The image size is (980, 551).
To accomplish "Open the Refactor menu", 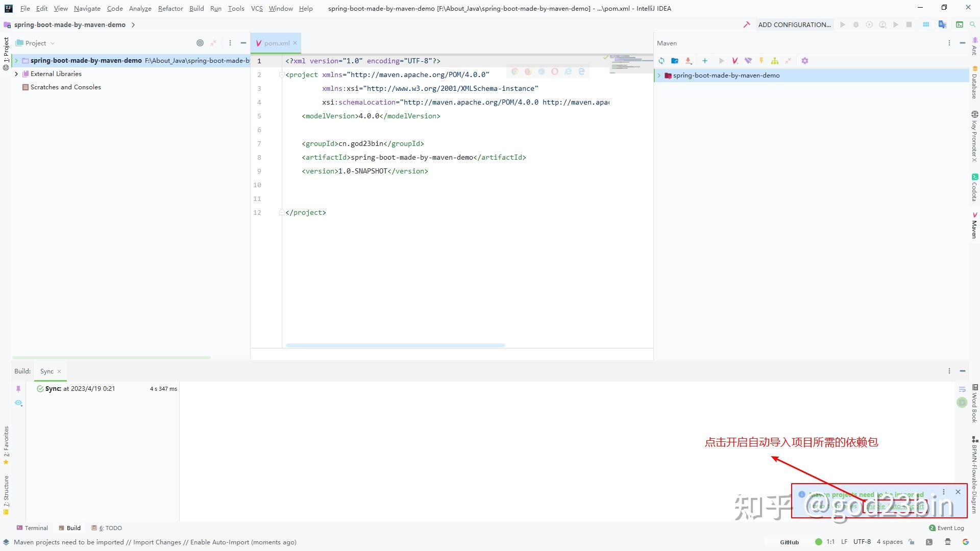I will click(170, 8).
